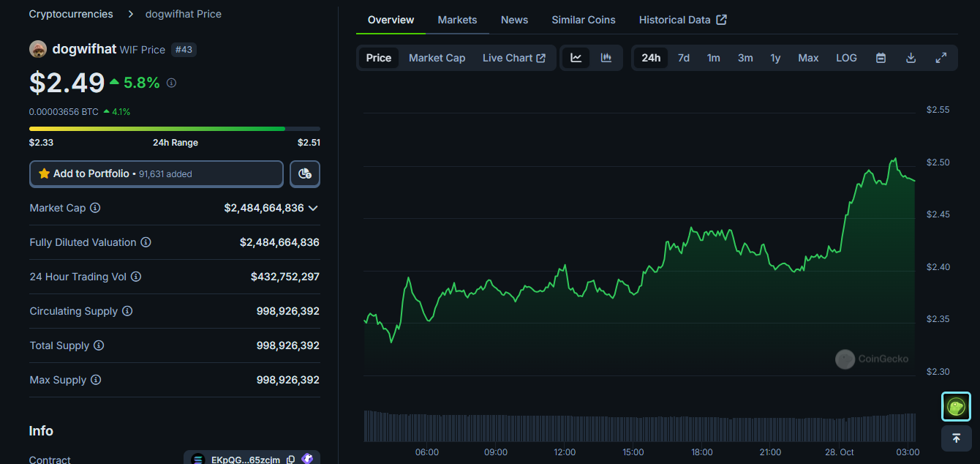Expand the Market Cap details chevron
Image resolution: width=980 pixels, height=464 pixels.
(313, 208)
